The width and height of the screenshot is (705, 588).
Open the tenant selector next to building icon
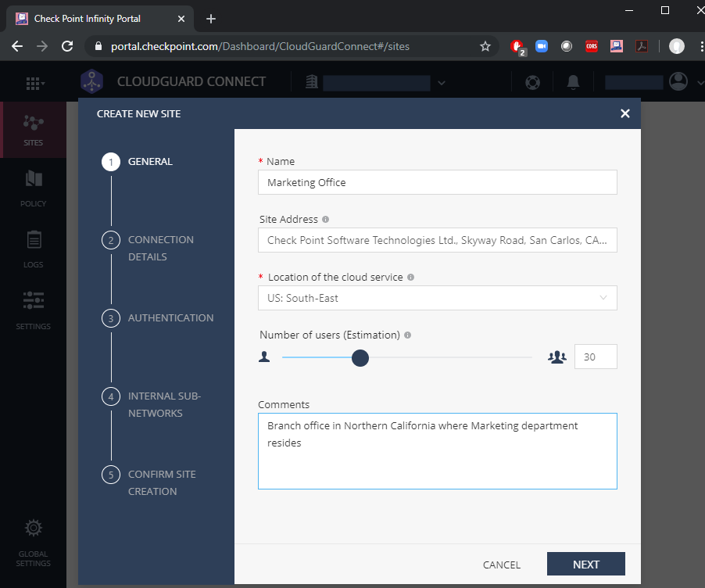pyautogui.click(x=442, y=81)
